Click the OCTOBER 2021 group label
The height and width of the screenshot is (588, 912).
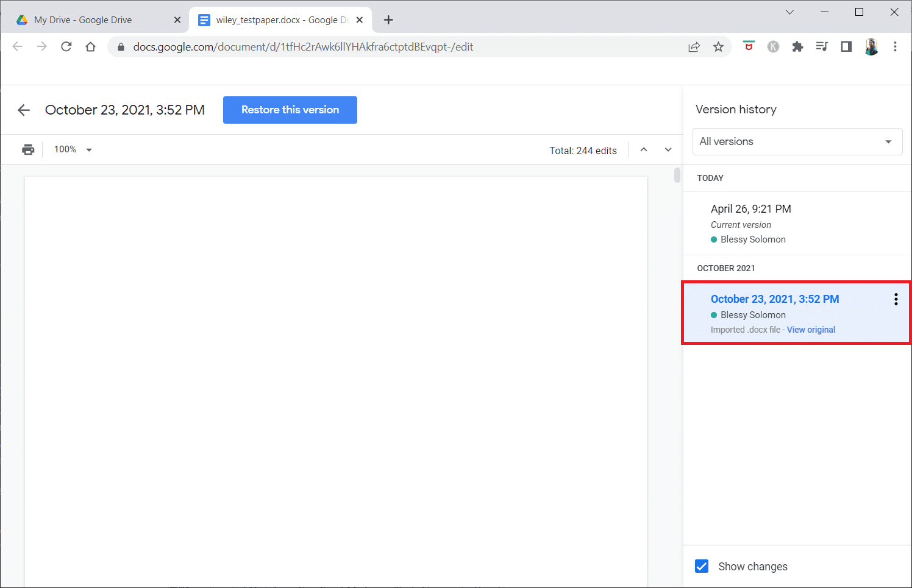(726, 268)
